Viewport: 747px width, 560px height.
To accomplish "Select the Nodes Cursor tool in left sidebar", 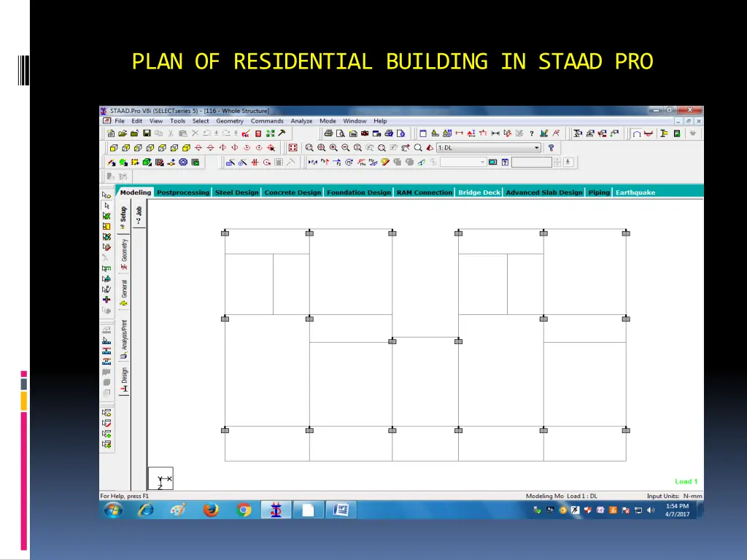I will (107, 195).
